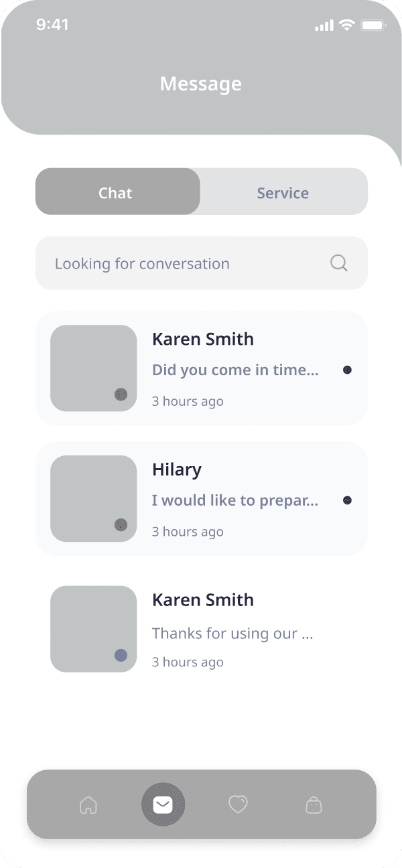Tap Hilary's avatar status indicator
Screen dimensions: 402x868
(x=121, y=525)
